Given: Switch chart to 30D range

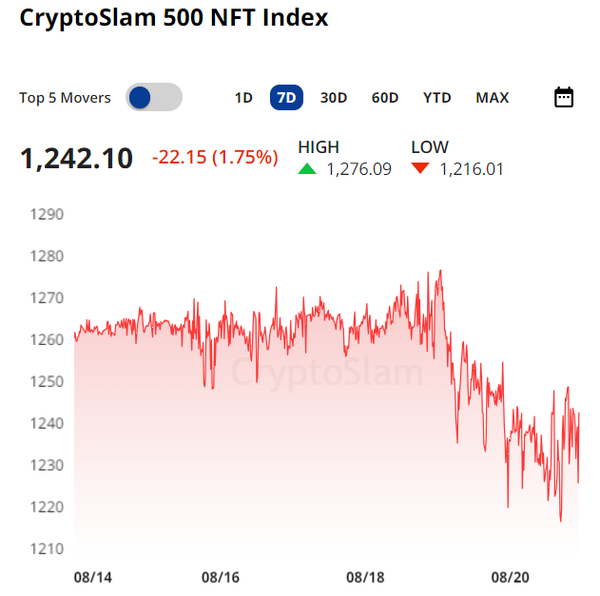Looking at the screenshot, I should 333,97.
